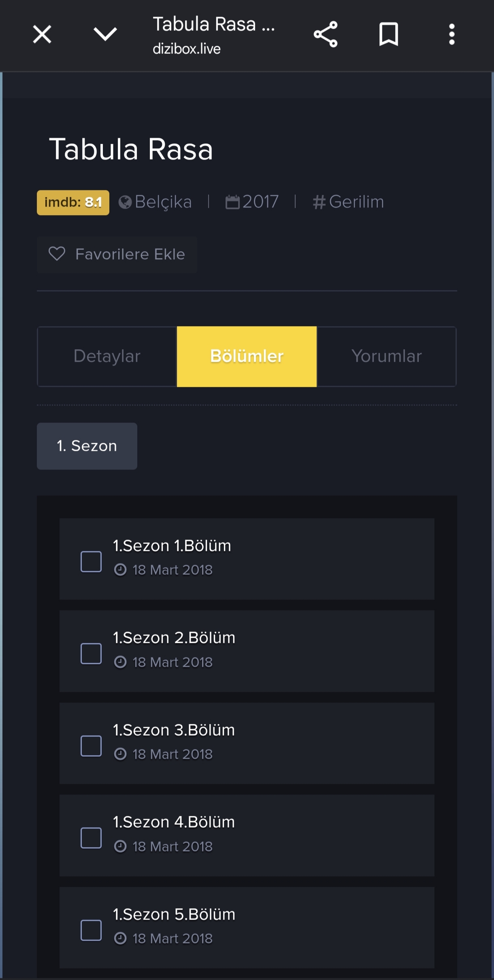Switch to the Detaylar tab
Viewport: 494px width, 980px height.
(x=107, y=357)
